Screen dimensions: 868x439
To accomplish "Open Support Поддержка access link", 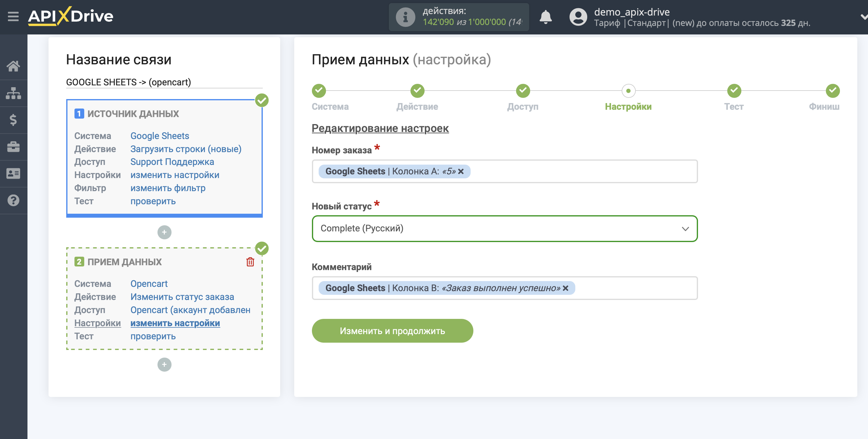I will tap(172, 162).
